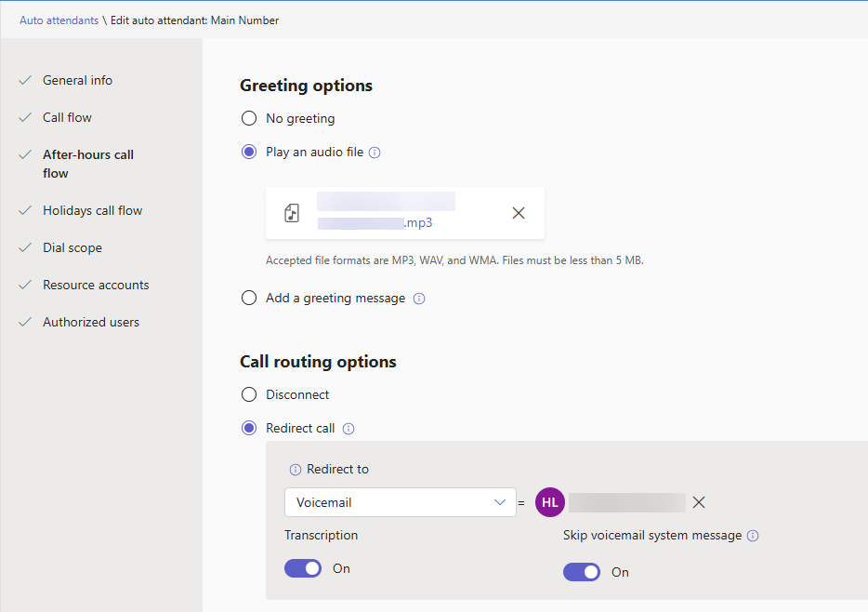
Task: Open the Voicemail redirect dropdown
Action: click(x=400, y=502)
